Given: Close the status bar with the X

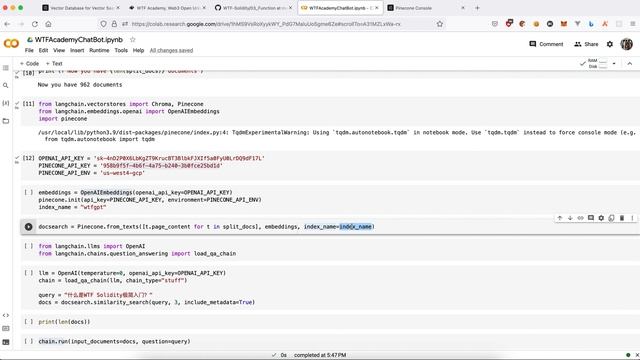Looking at the screenshot, I should click(x=636, y=355).
